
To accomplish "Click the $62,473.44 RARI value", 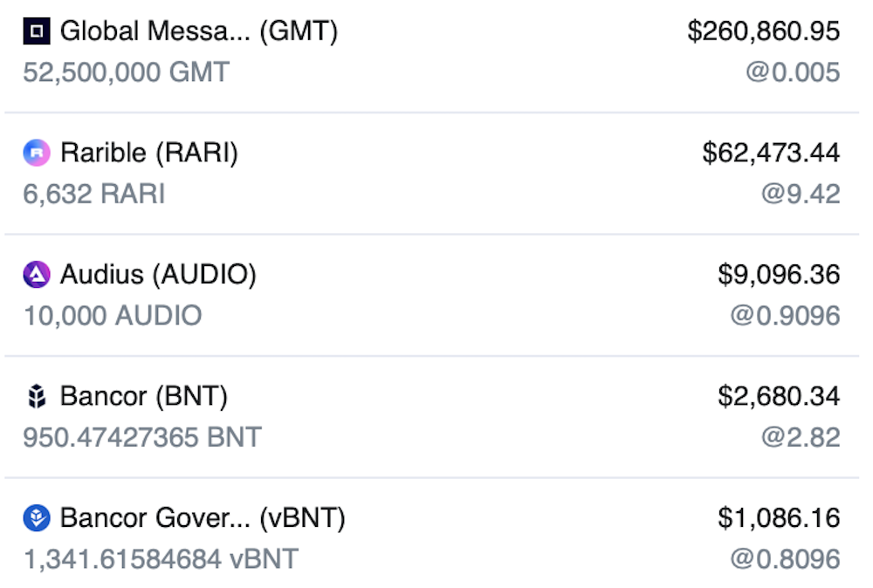I will 771,153.
